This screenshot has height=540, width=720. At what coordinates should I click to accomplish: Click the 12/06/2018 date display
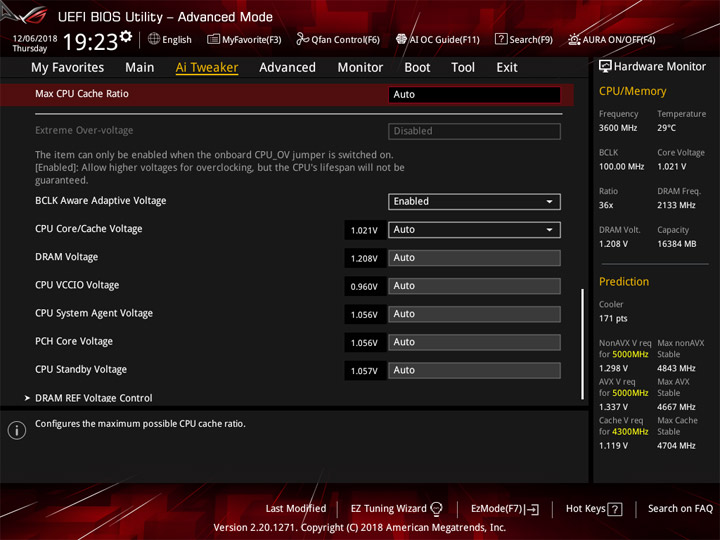[35, 38]
